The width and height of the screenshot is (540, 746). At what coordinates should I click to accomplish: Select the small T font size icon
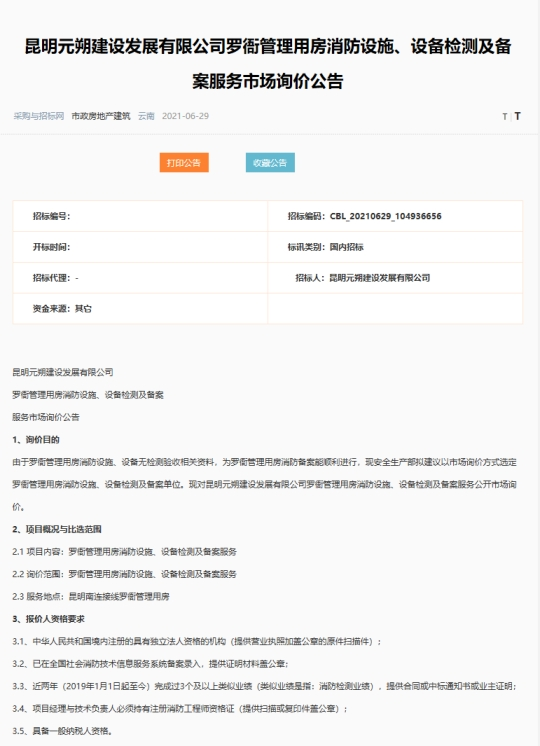coord(505,117)
